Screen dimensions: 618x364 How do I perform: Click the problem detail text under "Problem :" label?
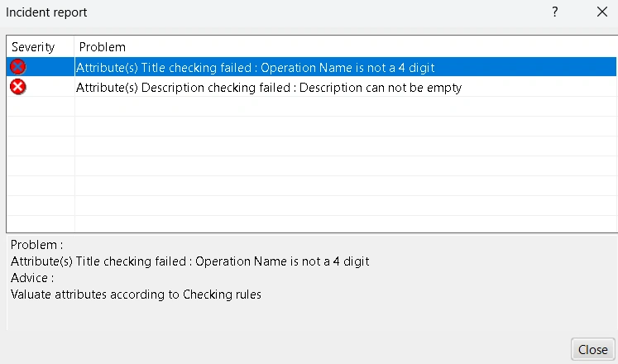(x=189, y=261)
